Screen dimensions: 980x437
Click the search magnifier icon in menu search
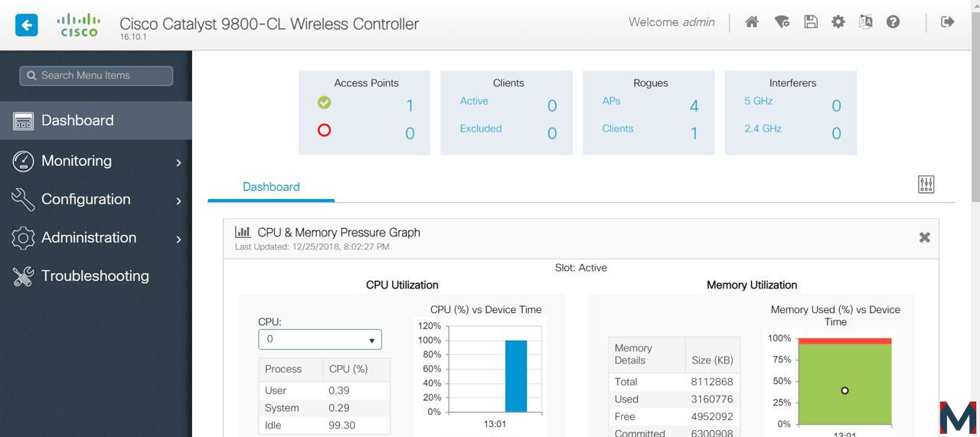click(x=31, y=76)
